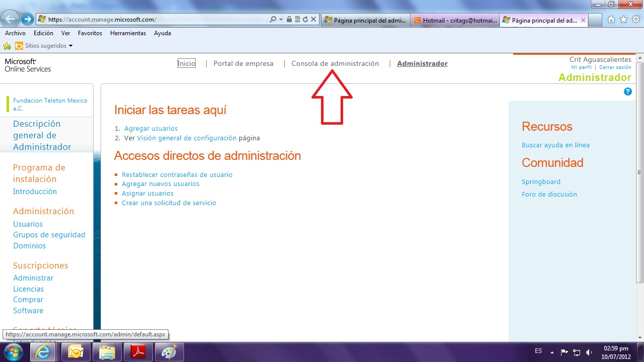Screen dimensions: 644x362
Task: Close the active Página principal tab
Action: [x=583, y=21]
